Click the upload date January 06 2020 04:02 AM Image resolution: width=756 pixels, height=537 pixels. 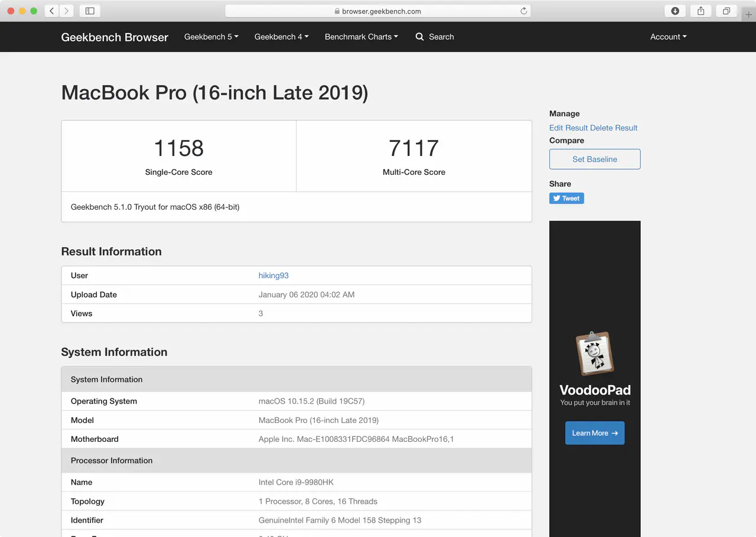tap(307, 294)
